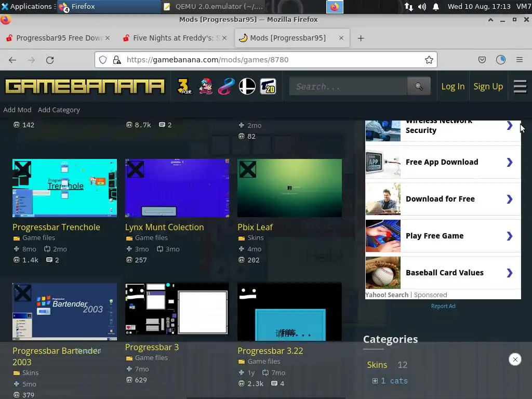Viewport: 532px width, 399px height.
Task: Show site security padlock info
Action: point(117,60)
